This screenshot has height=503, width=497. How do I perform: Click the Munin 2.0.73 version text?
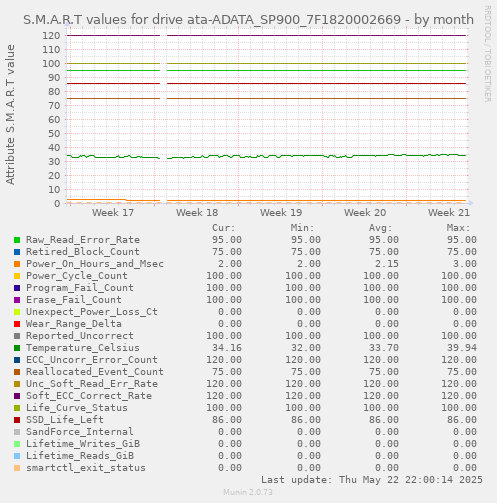[248, 492]
